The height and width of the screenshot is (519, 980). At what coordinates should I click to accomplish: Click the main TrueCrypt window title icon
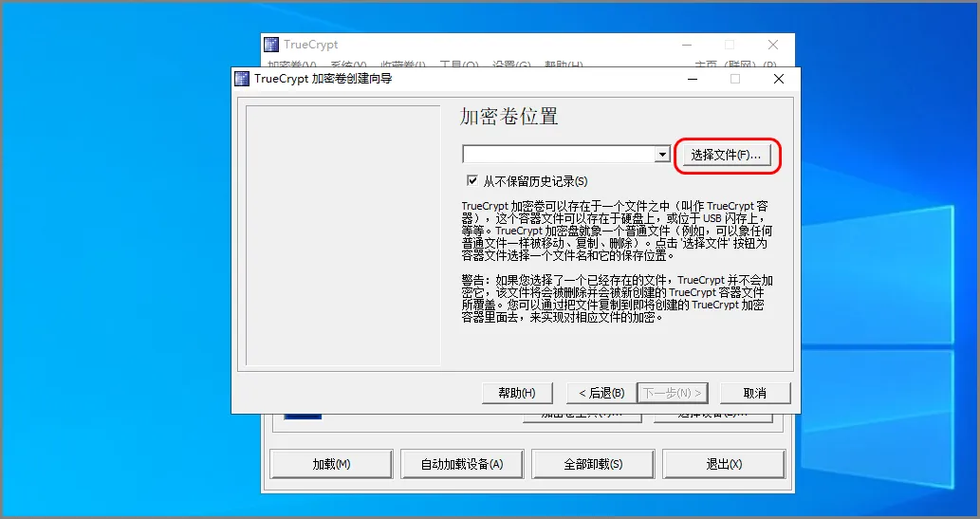point(271,45)
